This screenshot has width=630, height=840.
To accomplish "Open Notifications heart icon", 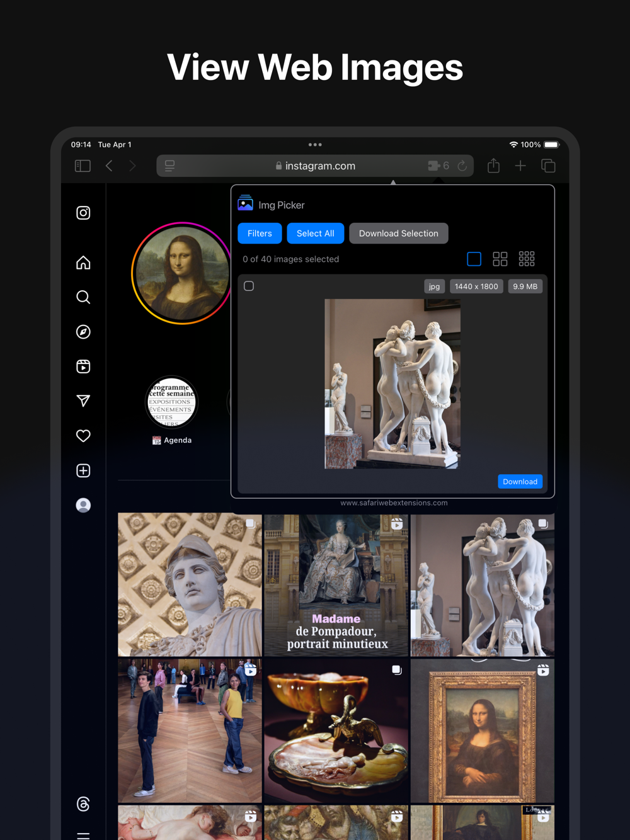I will tap(83, 436).
